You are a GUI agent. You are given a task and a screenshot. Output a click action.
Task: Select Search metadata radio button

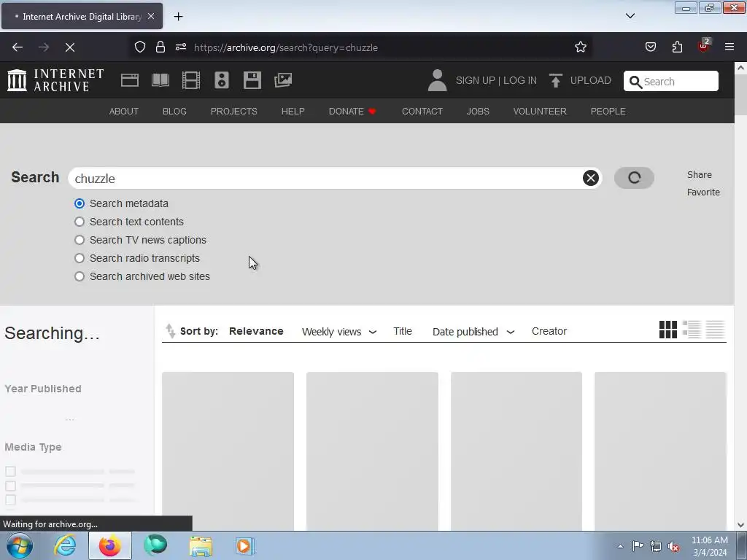[x=80, y=203]
